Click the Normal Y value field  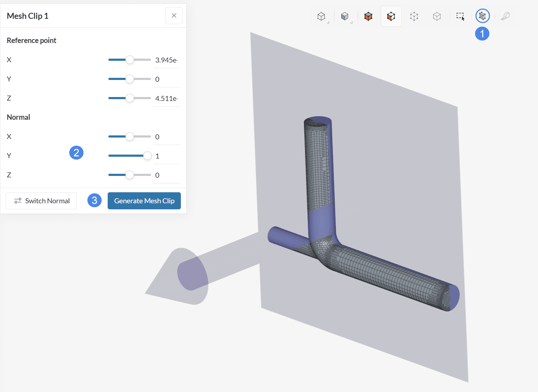click(166, 156)
